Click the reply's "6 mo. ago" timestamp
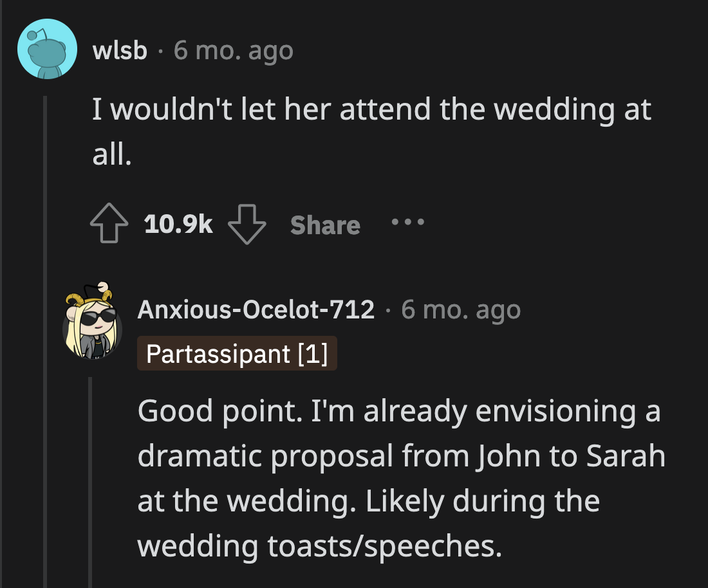 pos(461,309)
